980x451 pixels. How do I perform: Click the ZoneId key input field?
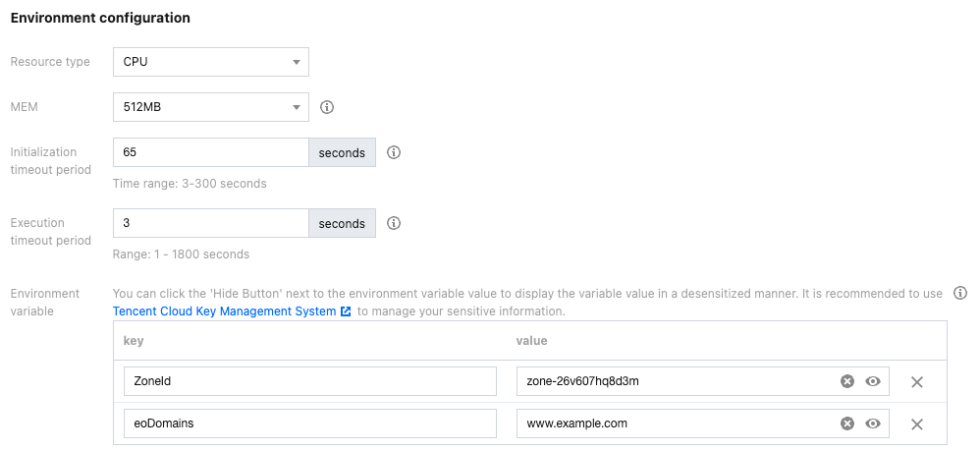point(309,381)
